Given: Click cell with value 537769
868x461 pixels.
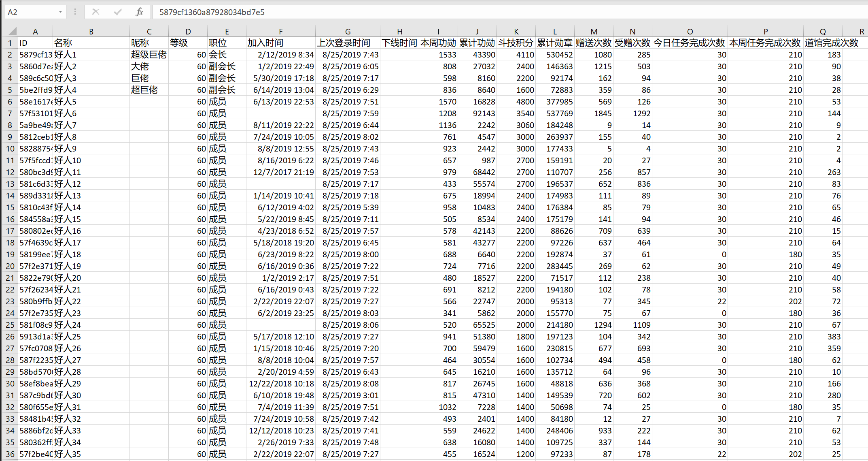Looking at the screenshot, I should [559, 113].
